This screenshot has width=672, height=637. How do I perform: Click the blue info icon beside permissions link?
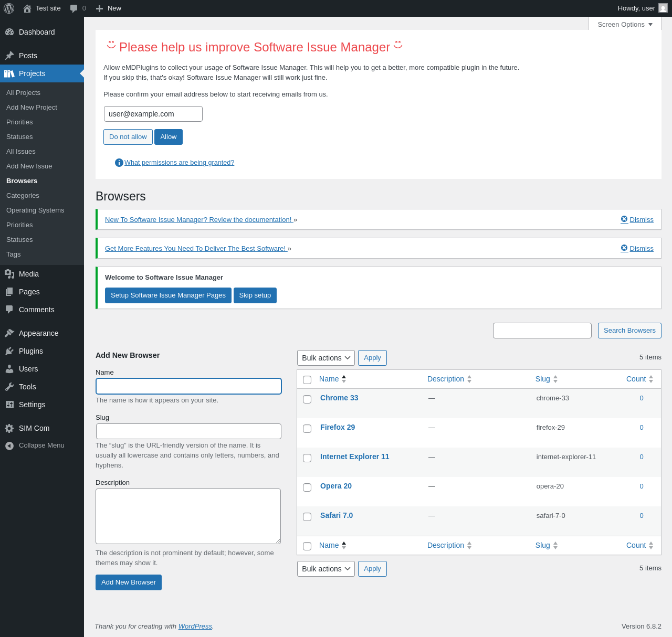(119, 163)
